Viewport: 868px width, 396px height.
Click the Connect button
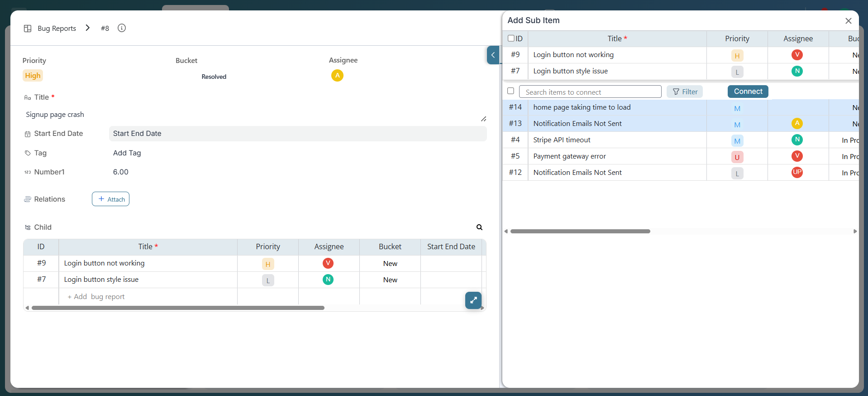coord(748,92)
